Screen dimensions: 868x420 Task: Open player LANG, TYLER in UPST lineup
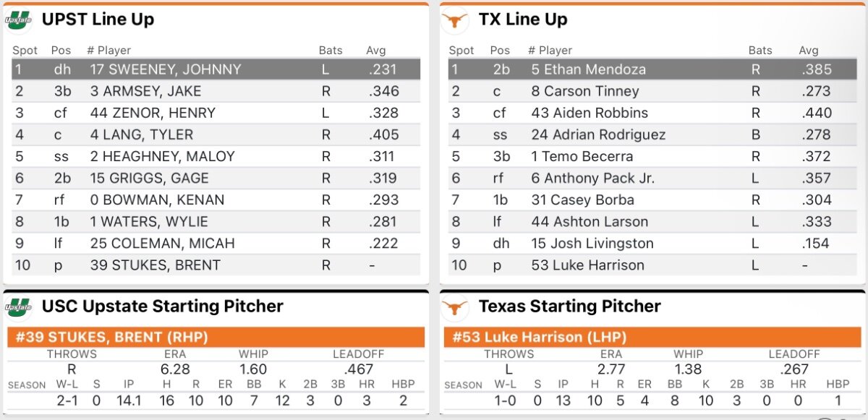[141, 134]
